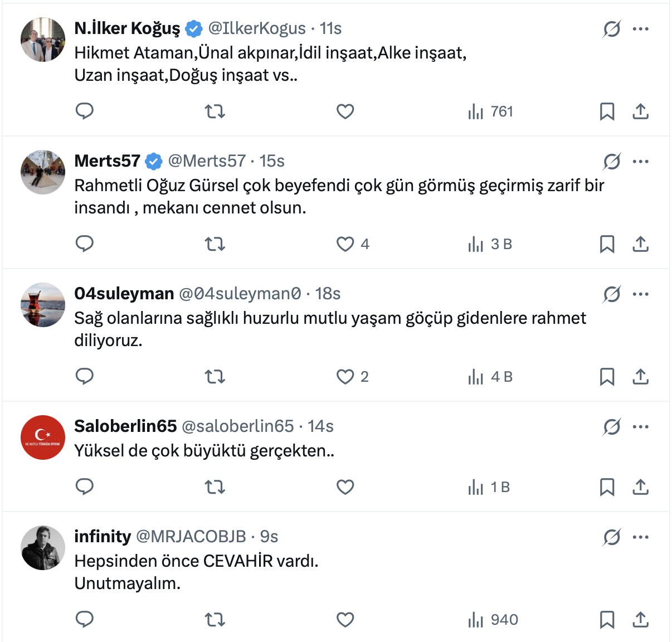Repost the Merts57 tweet about Oğuz Gürsel
This screenshot has height=642, width=672.
click(x=215, y=244)
